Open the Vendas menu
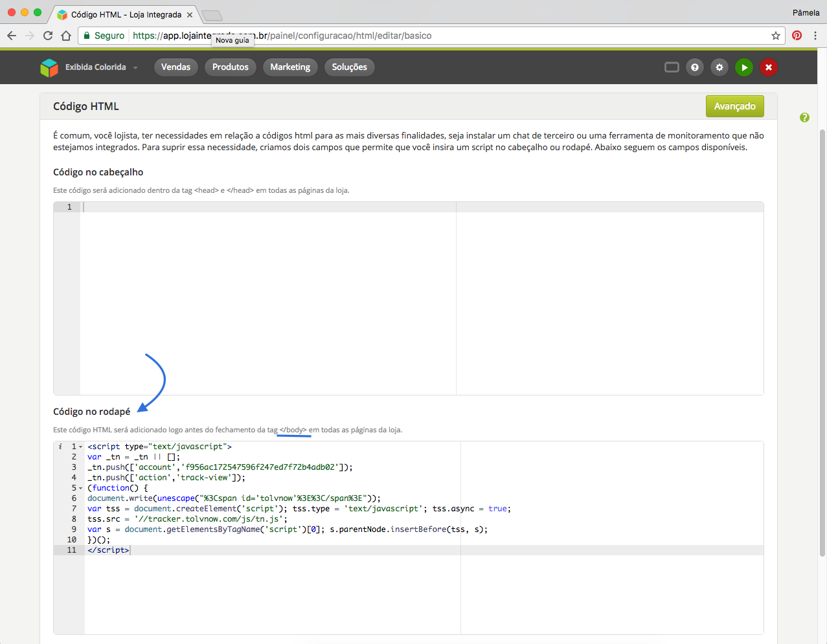This screenshot has height=644, width=827. point(176,67)
